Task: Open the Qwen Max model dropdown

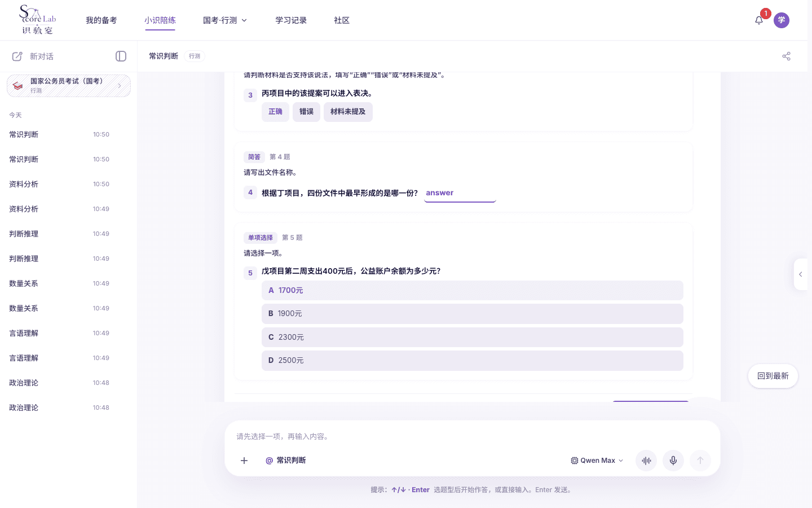Action: 597,461
